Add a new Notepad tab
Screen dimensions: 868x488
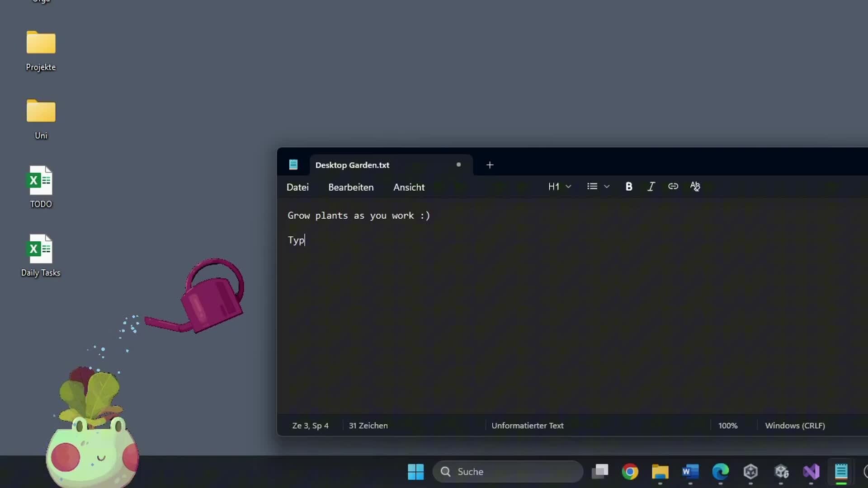point(490,165)
